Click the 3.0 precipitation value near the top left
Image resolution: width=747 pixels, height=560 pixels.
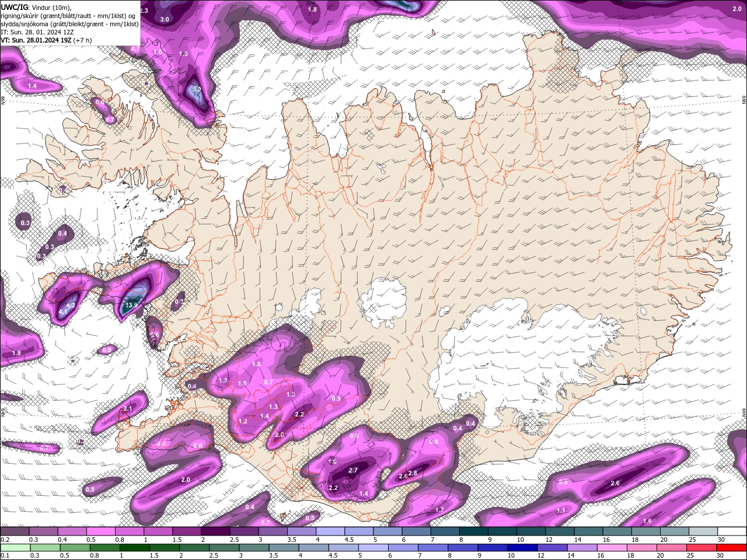(165, 19)
